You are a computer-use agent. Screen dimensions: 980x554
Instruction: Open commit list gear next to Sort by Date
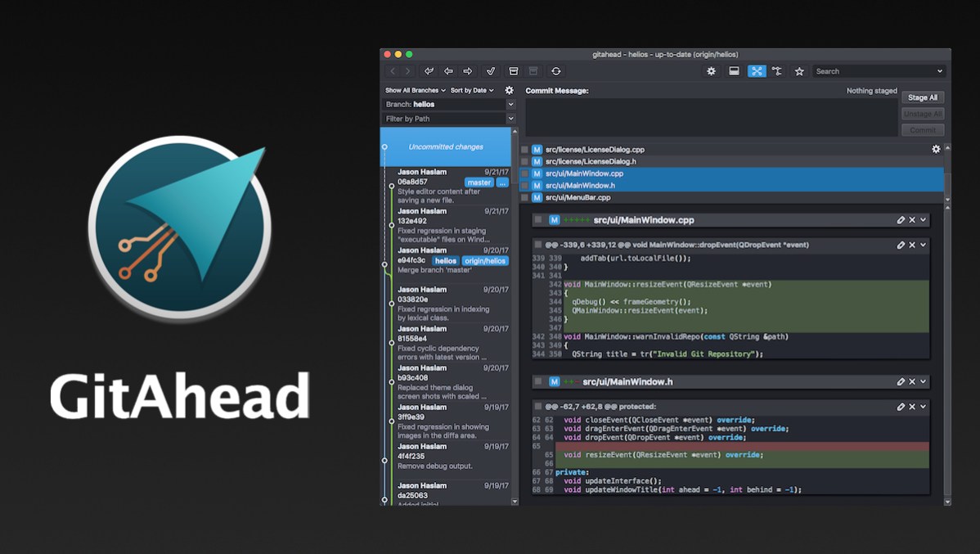509,90
